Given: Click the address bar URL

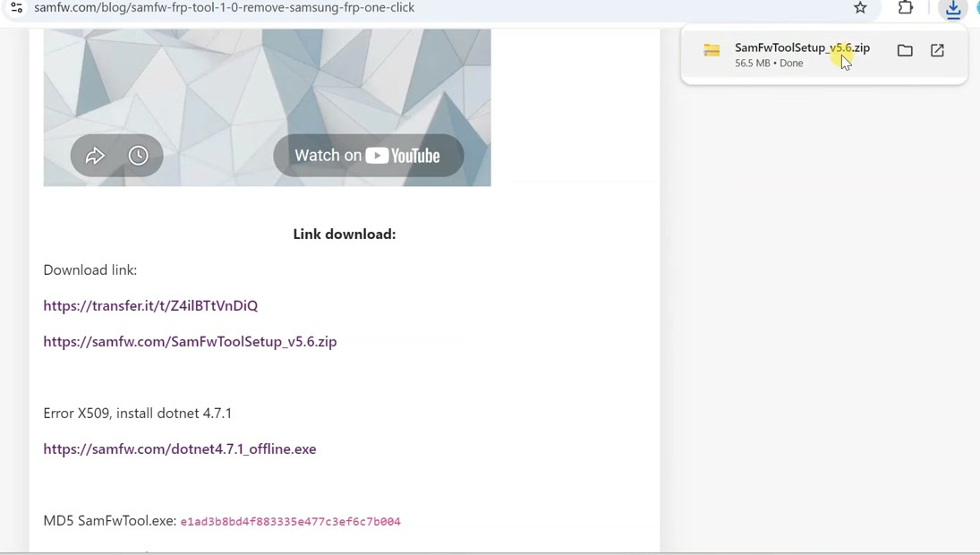Looking at the screenshot, I should pyautogui.click(x=225, y=8).
